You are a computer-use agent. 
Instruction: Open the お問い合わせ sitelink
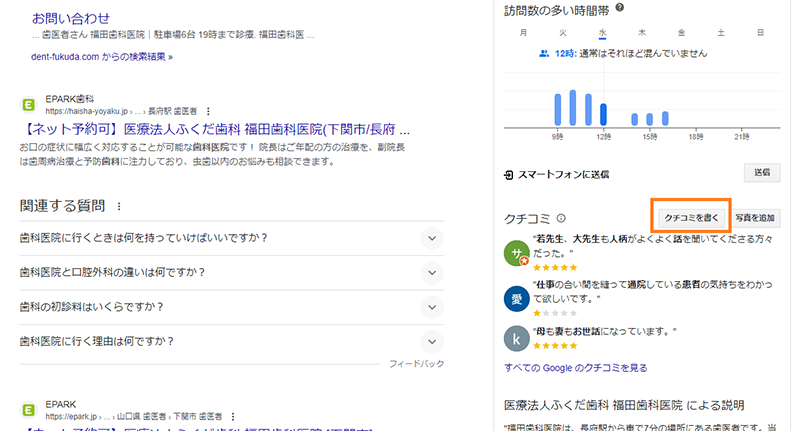pyautogui.click(x=70, y=18)
